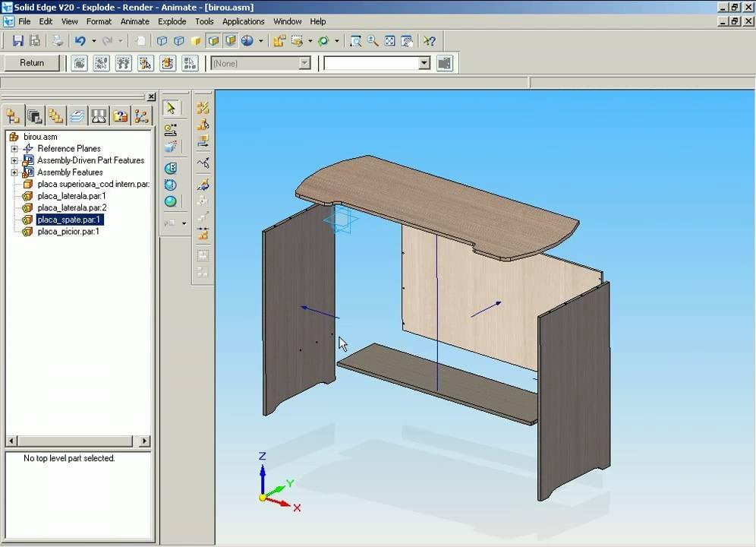Click the What's This help icon
The height and width of the screenshot is (547, 756).
tap(430, 41)
